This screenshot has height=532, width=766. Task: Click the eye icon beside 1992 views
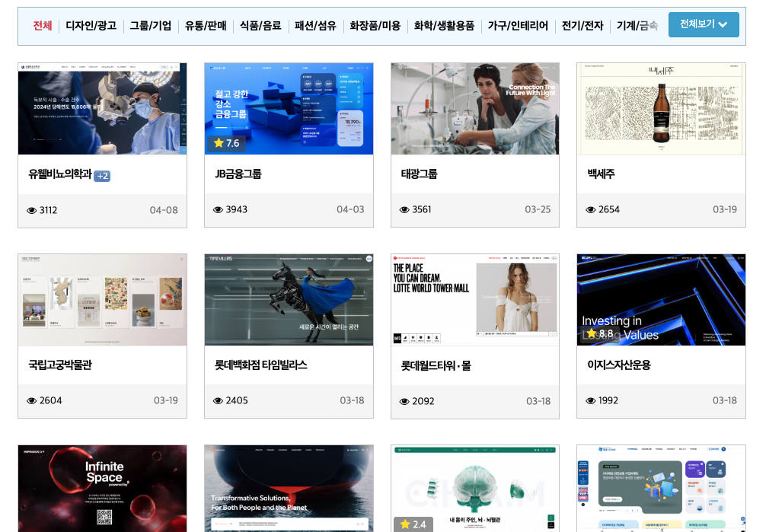point(591,400)
